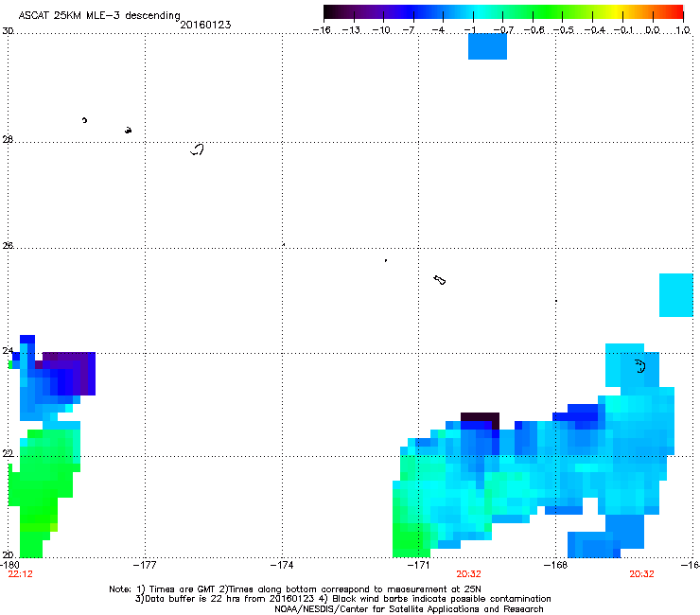Click the island outline inside the cyan patch at 24N

(640, 366)
